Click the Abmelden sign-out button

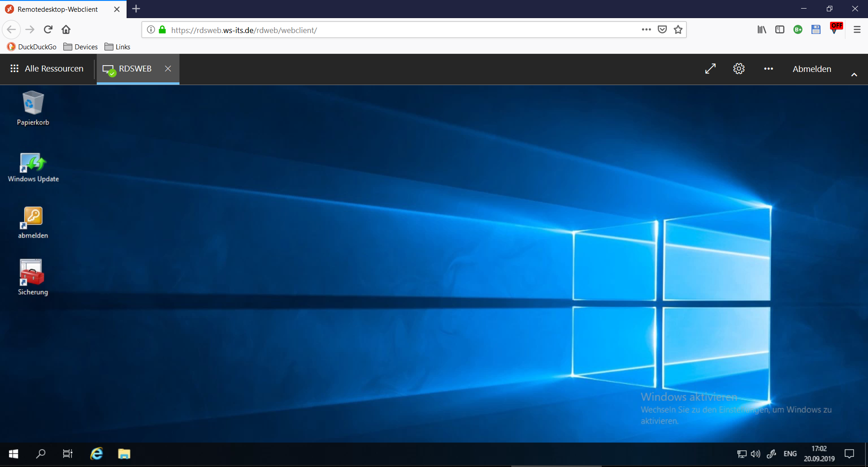pyautogui.click(x=812, y=69)
